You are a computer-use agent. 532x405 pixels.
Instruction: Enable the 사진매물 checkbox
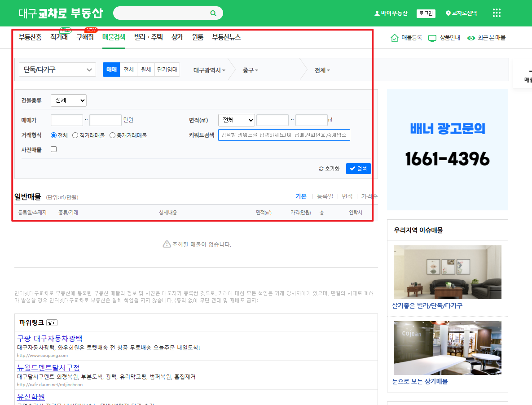(x=53, y=149)
